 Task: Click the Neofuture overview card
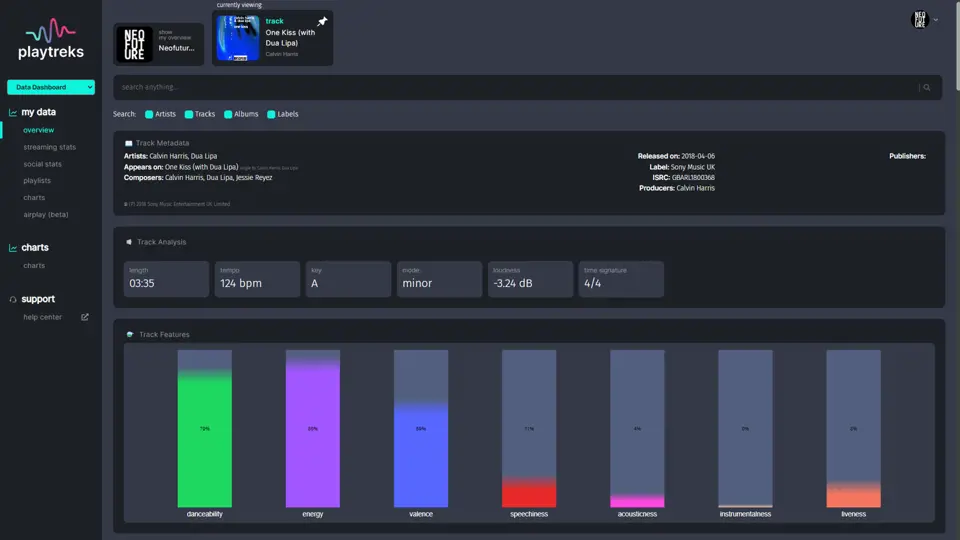point(159,44)
